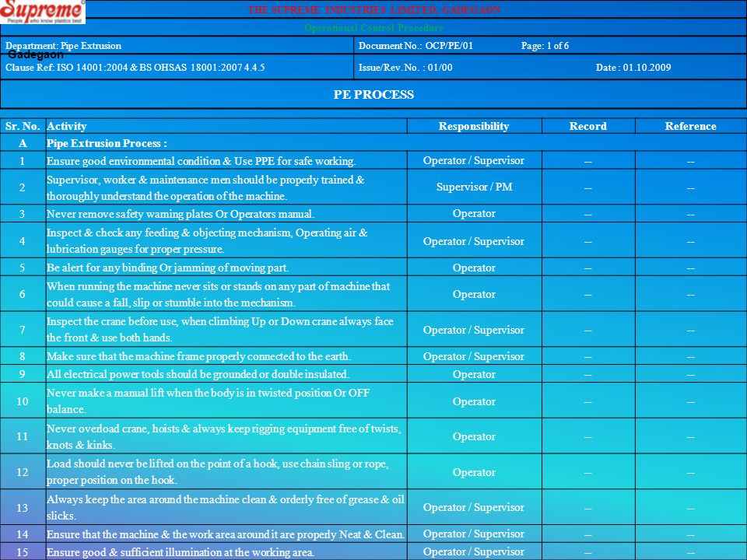The image size is (747, 560).
Task: Select 'Never make a manual lift' activity
Action: [x=226, y=401]
